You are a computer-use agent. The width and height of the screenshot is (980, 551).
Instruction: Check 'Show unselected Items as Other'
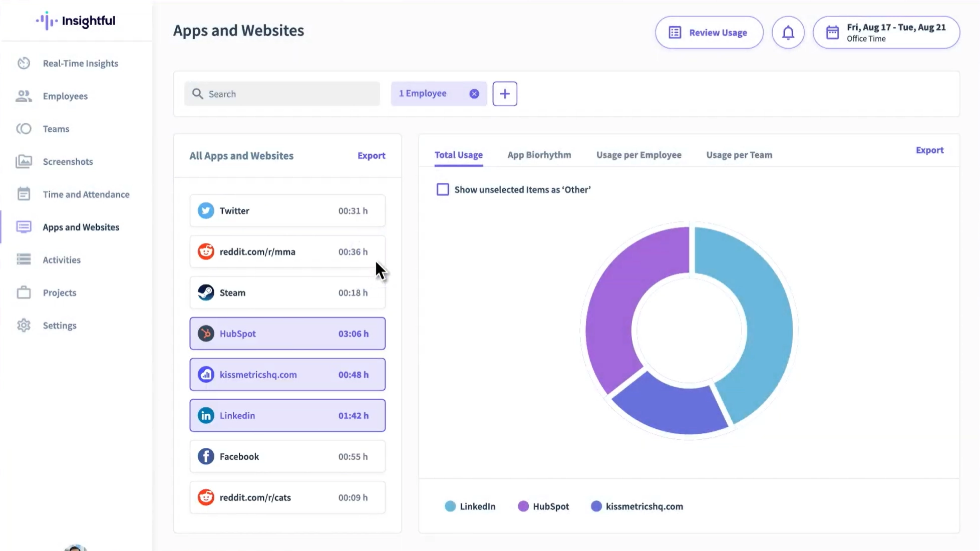442,189
